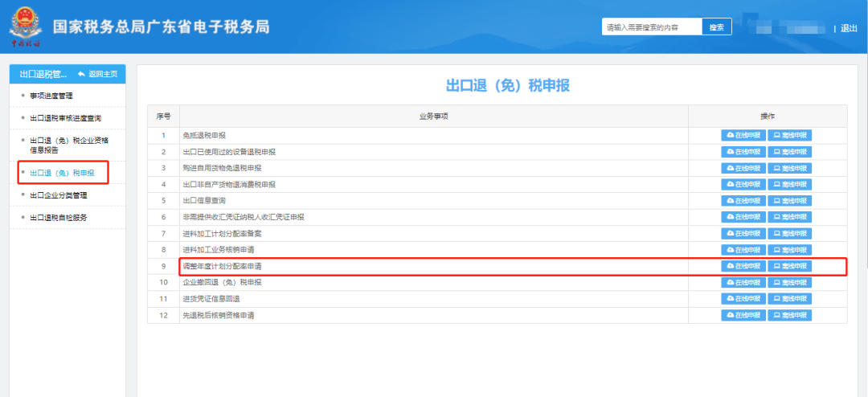Select the 出口已使用过的设备退税申报 row text

pyautogui.click(x=229, y=152)
